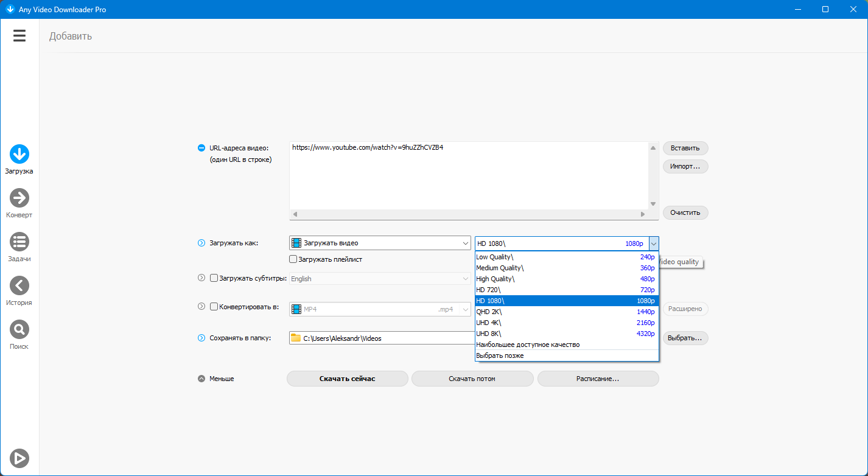This screenshot has height=476, width=868.
Task: Click URL box horizontal scrollbar right arrow
Action: click(643, 214)
